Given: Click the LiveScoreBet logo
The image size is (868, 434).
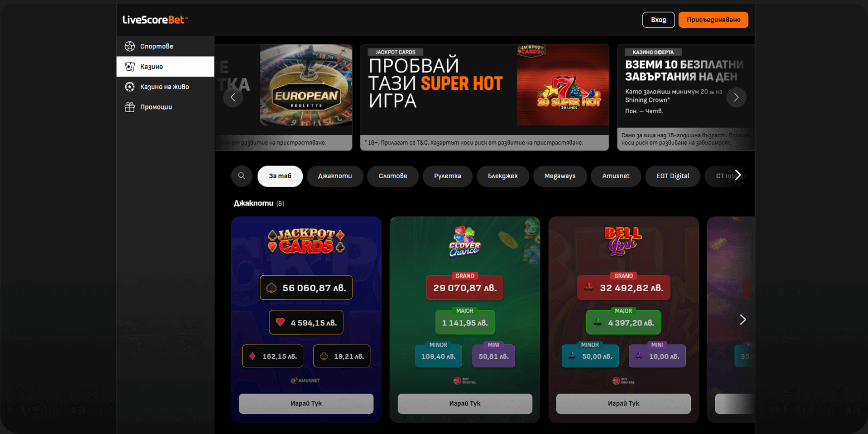Looking at the screenshot, I should click(155, 20).
